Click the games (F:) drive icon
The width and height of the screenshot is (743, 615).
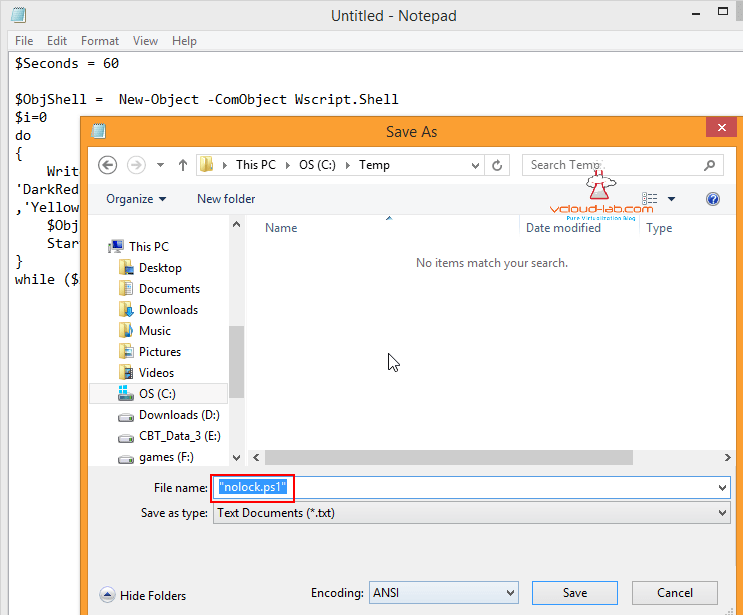126,459
